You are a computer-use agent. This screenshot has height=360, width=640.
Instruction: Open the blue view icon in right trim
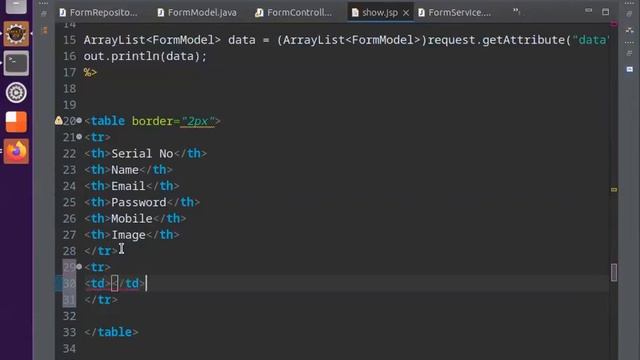629,69
